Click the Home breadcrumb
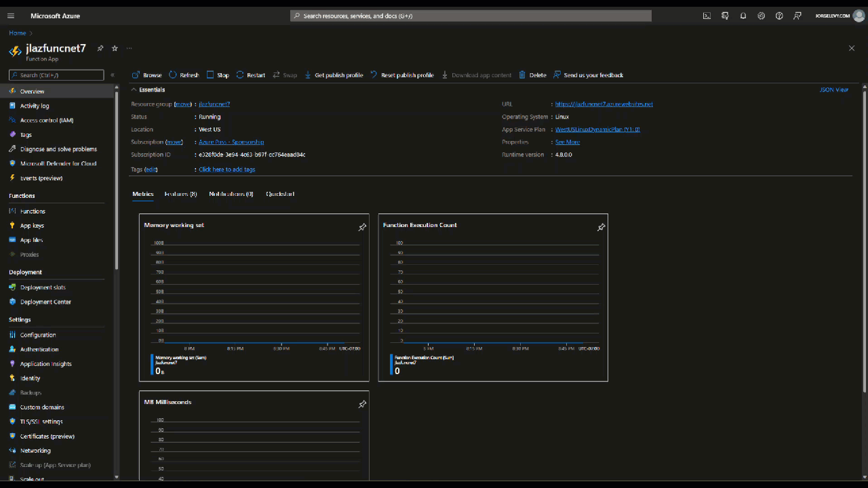The image size is (868, 488). pyautogui.click(x=18, y=33)
